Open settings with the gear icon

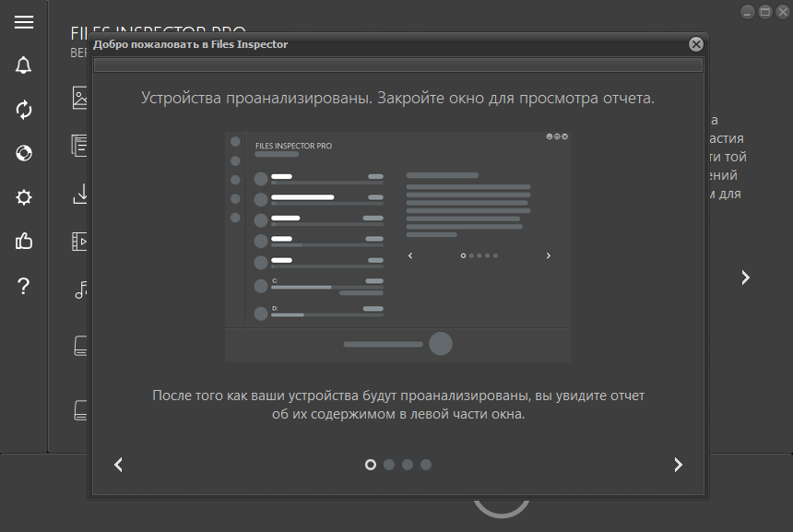pos(24,197)
